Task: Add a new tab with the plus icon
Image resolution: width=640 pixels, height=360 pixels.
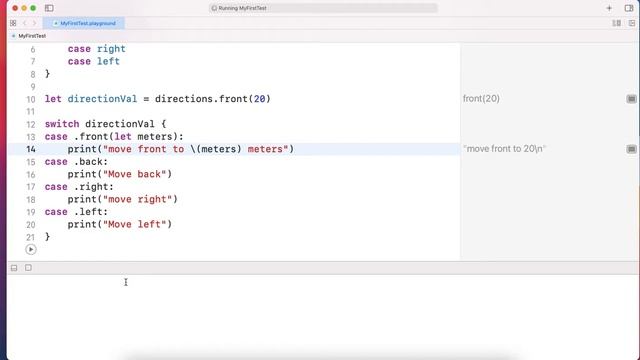Action: tap(609, 8)
